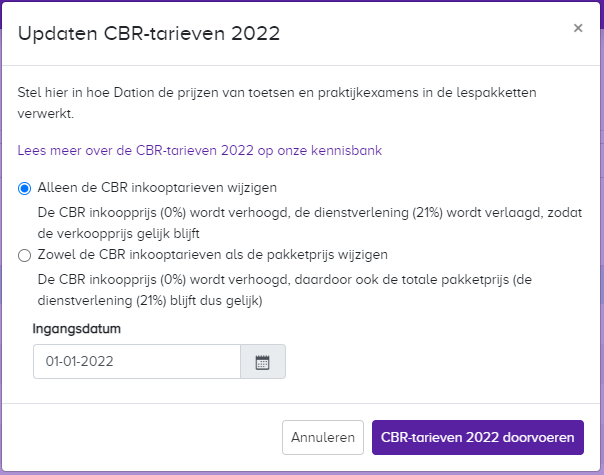Open the calendar date picker icon
The height and width of the screenshot is (475, 604).
pos(263,362)
